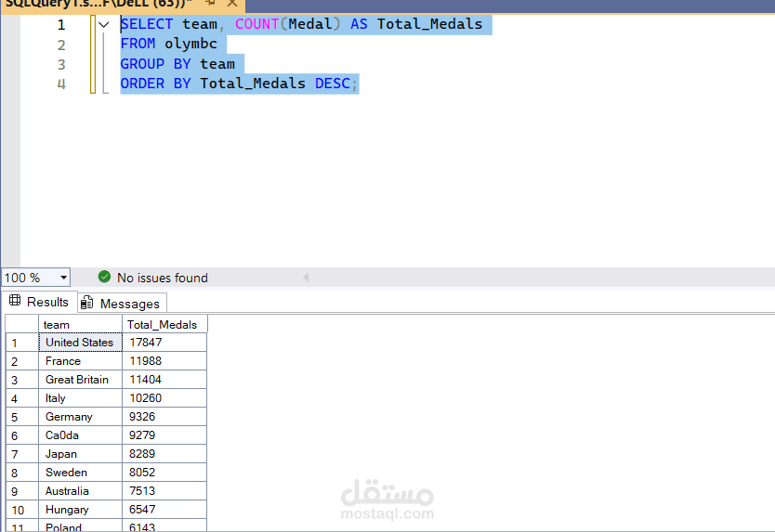The width and height of the screenshot is (775, 532).
Task: Click the horizontal scroll left arrow
Action: 306,277
